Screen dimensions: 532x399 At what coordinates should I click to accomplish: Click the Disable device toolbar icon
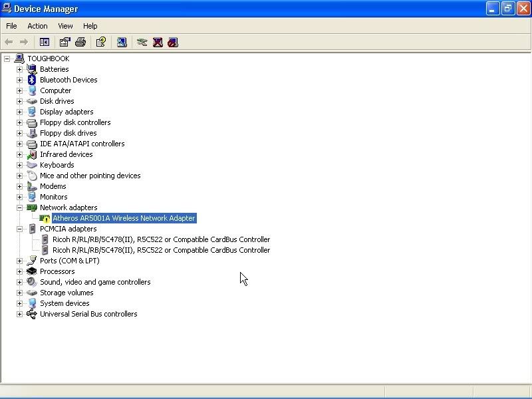(x=173, y=42)
